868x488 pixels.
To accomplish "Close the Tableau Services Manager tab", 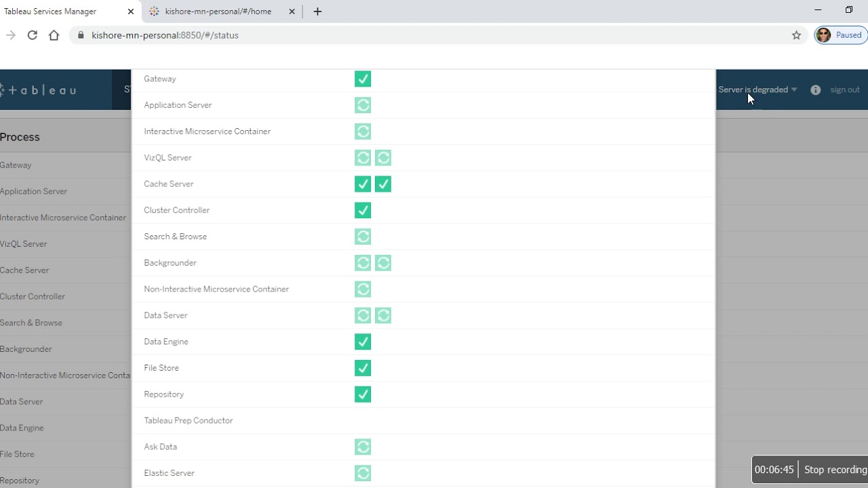I will click(131, 12).
